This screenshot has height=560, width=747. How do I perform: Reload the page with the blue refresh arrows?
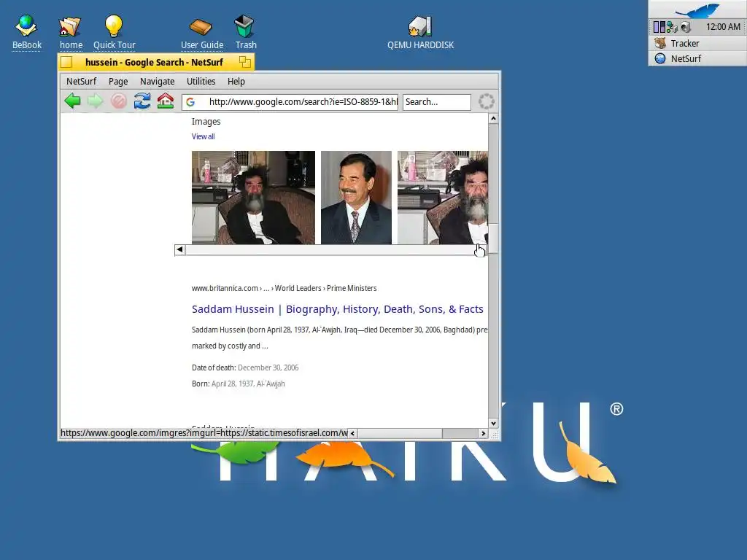(x=142, y=101)
